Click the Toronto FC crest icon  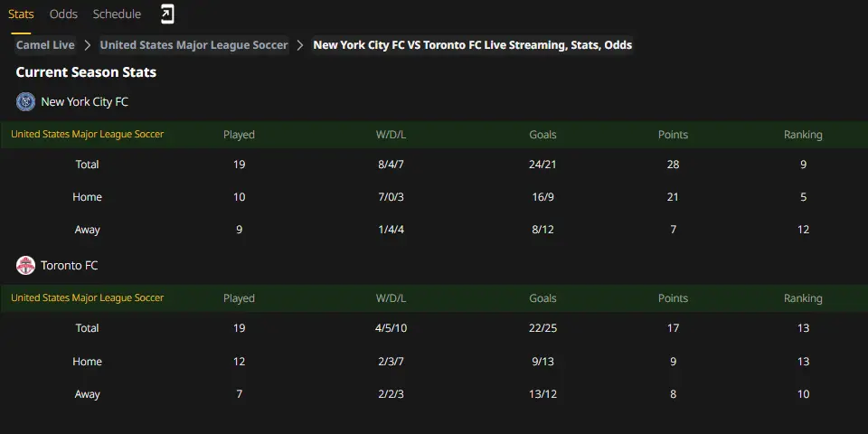[25, 266]
